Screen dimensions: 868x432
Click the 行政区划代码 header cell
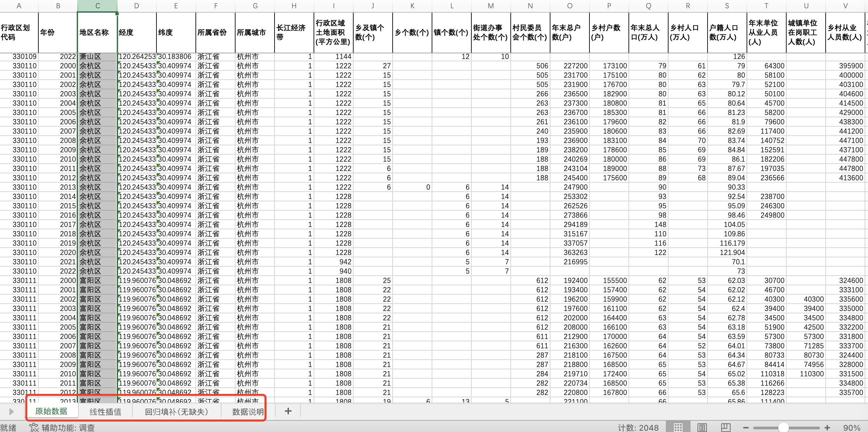[19, 32]
